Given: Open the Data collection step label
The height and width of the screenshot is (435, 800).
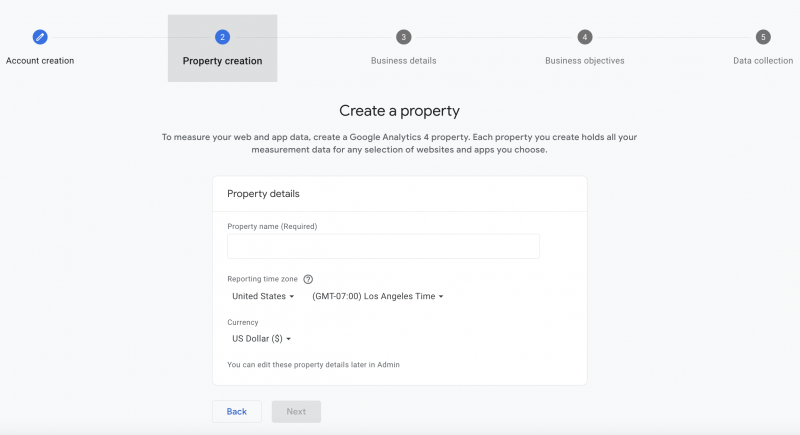Looking at the screenshot, I should click(x=763, y=61).
